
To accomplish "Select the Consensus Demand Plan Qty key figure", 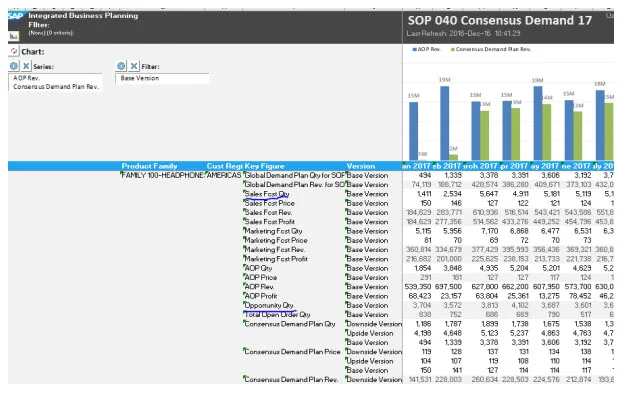I will pos(290,324).
